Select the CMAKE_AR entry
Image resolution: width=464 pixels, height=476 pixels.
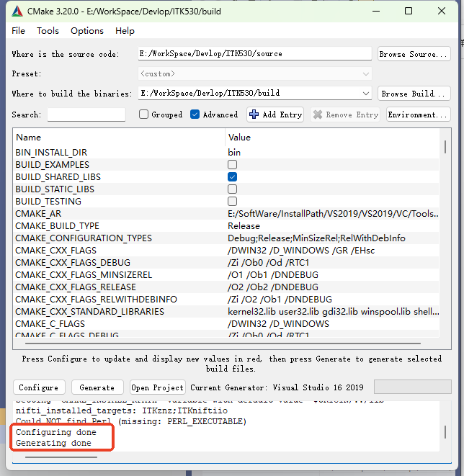point(38,214)
